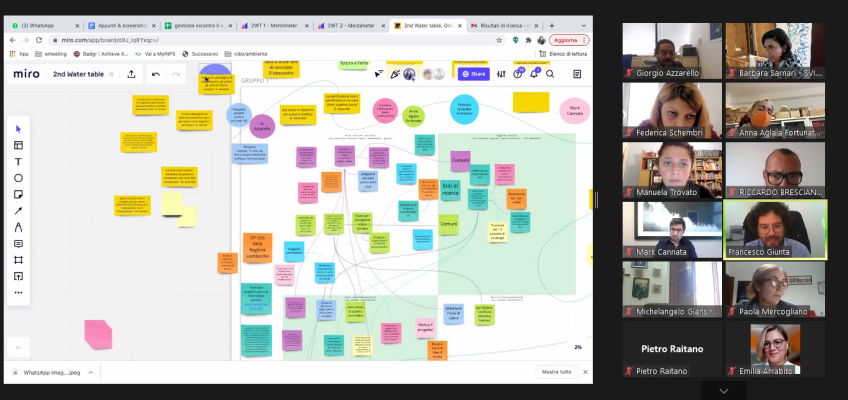This screenshot has height=400, width=848.
Task: Switch to Appunti & screenshot tab
Action: (122, 25)
